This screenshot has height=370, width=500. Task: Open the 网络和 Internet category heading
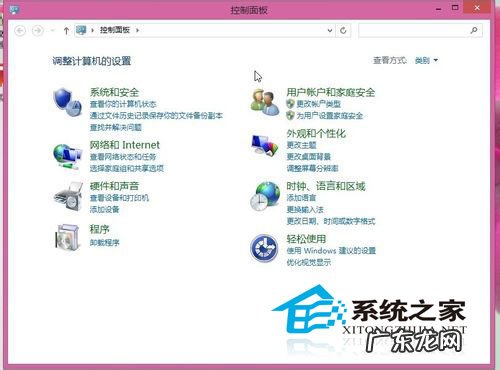click(x=125, y=145)
